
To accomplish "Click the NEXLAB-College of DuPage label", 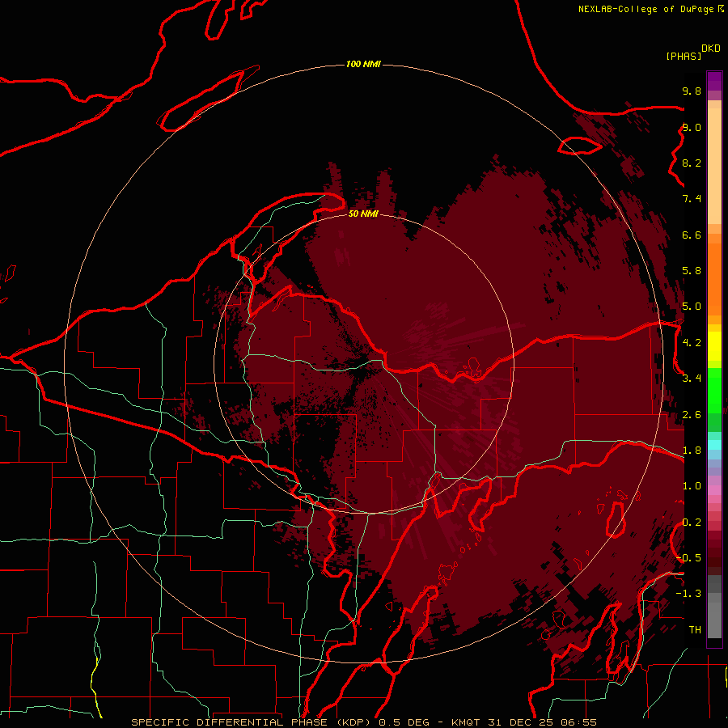I will (646, 9).
